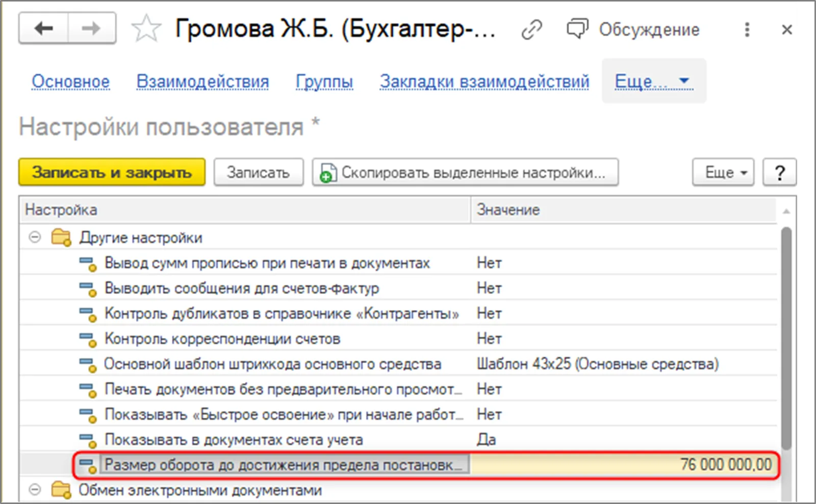This screenshot has height=504, width=816.
Task: Click the Записать и закрыть button
Action: pyautogui.click(x=112, y=172)
